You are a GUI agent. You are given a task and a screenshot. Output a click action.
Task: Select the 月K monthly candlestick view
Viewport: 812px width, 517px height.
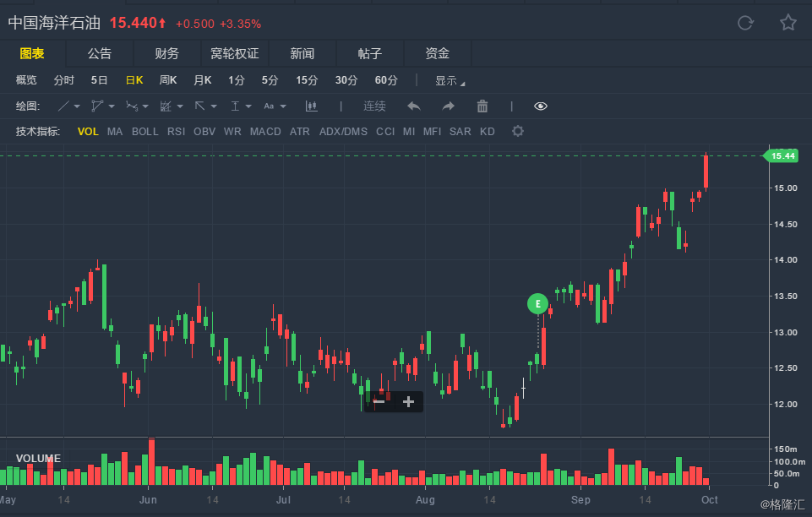[203, 80]
